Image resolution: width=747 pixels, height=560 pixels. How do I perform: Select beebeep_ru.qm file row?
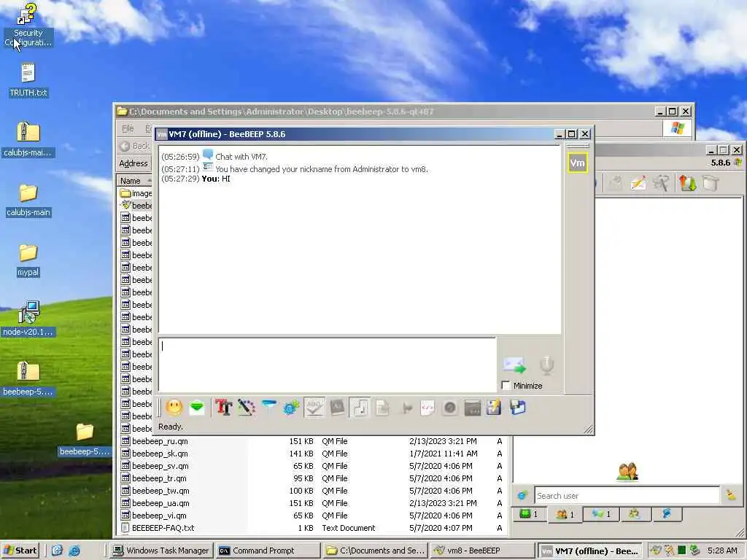coord(312,441)
